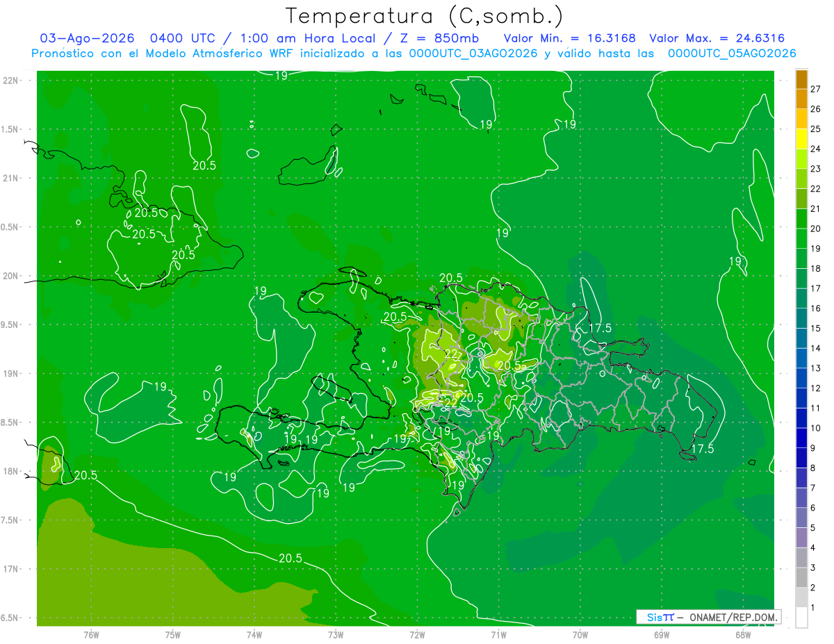Click the "19" contour label at top edge
The image size is (834, 644).
click(x=281, y=76)
